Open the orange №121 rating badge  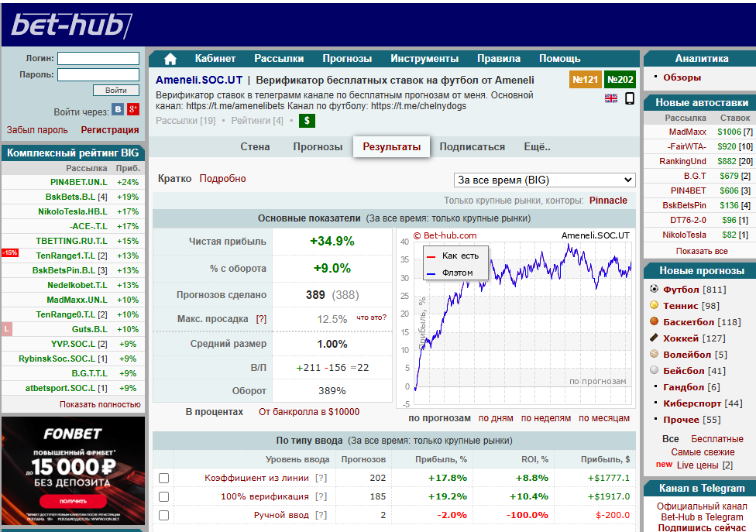pos(585,80)
